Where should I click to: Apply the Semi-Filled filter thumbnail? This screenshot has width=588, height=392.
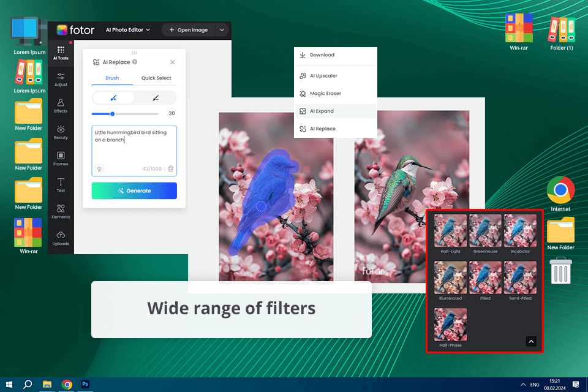(x=520, y=277)
